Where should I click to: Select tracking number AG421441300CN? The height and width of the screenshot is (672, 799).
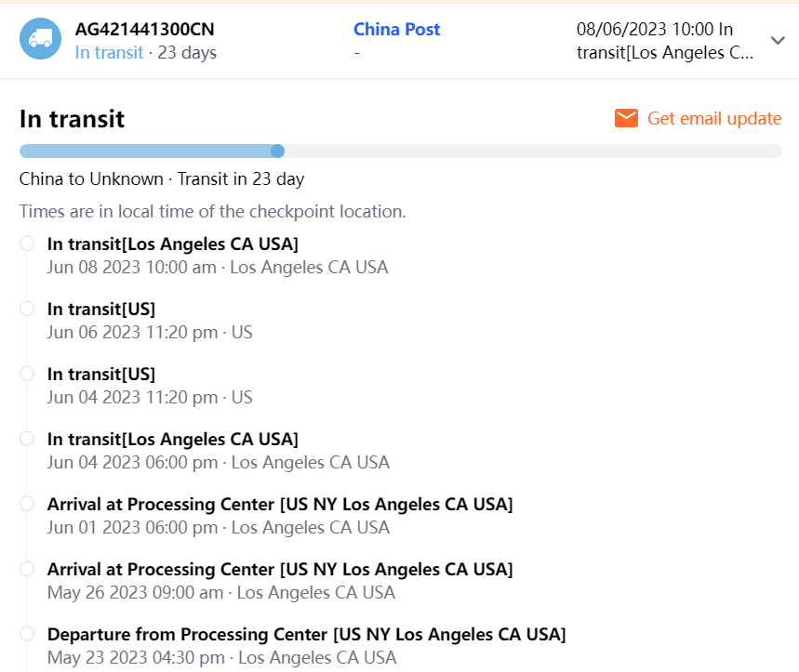click(x=144, y=30)
